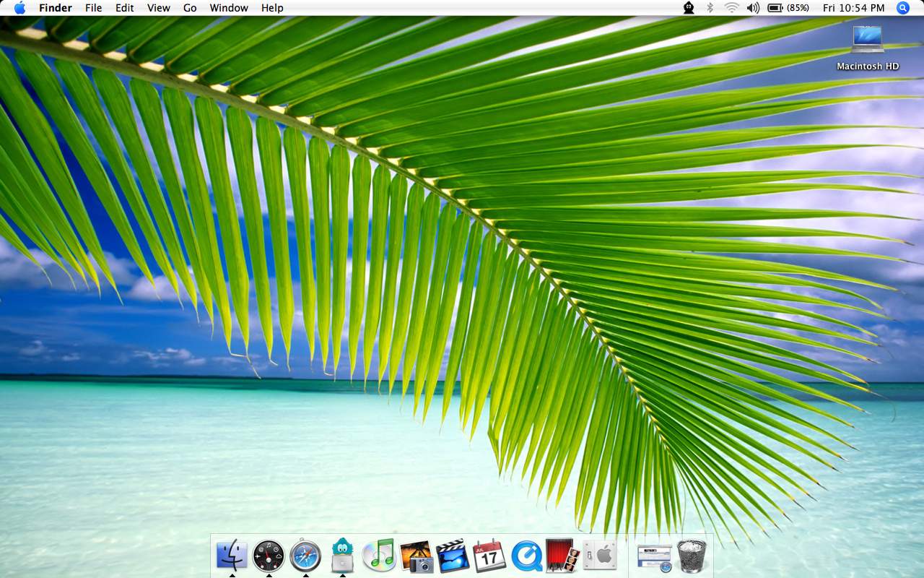
Task: Launch QuickTime Player from the Dock
Action: coord(526,556)
